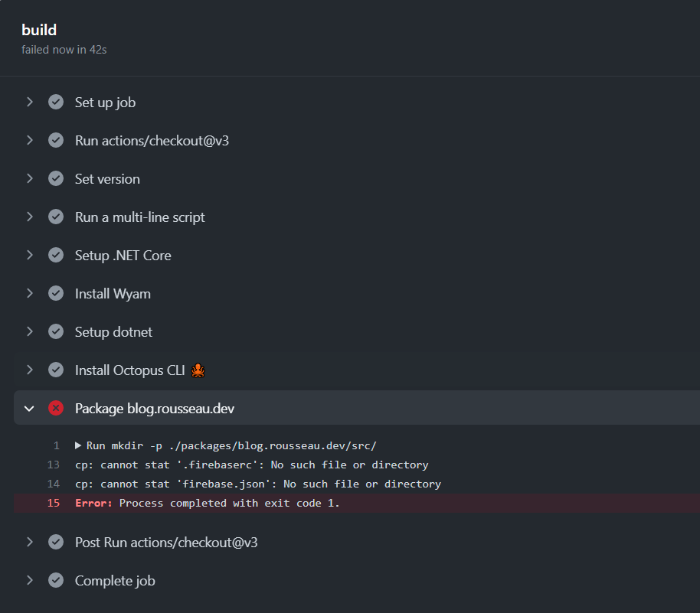Expand the Complete job step chevron
The image size is (700, 613).
point(29,580)
